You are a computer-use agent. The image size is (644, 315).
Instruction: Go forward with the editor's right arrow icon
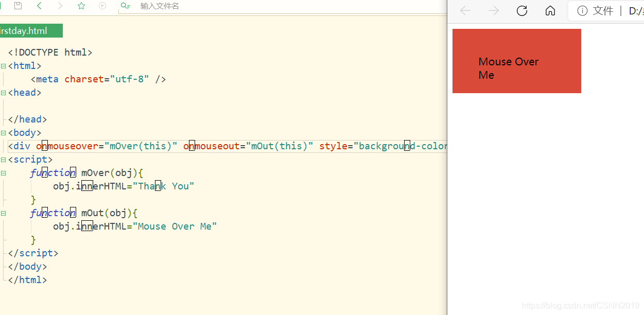[60, 6]
